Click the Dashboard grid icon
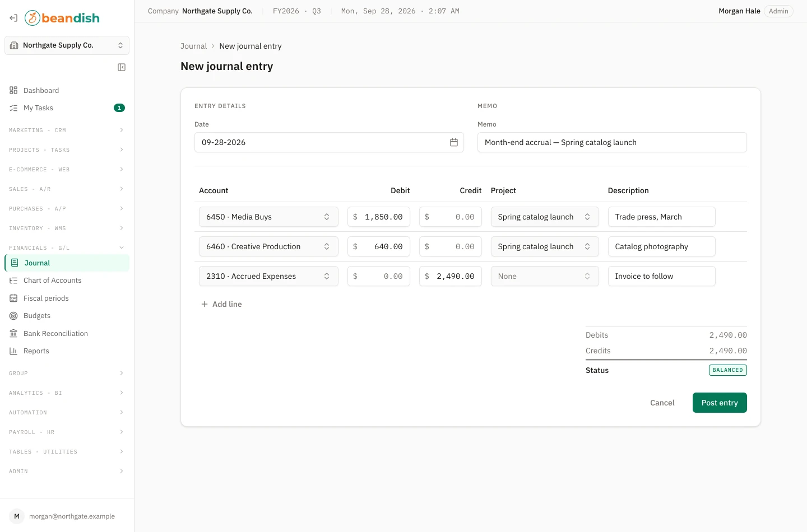Viewport: 807px width, 532px height. click(x=13, y=90)
